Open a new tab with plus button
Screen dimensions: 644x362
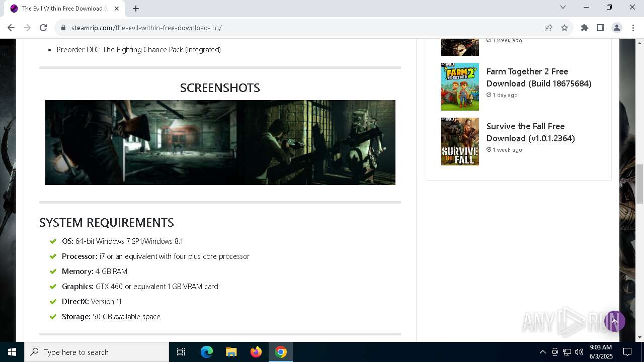[x=136, y=8]
